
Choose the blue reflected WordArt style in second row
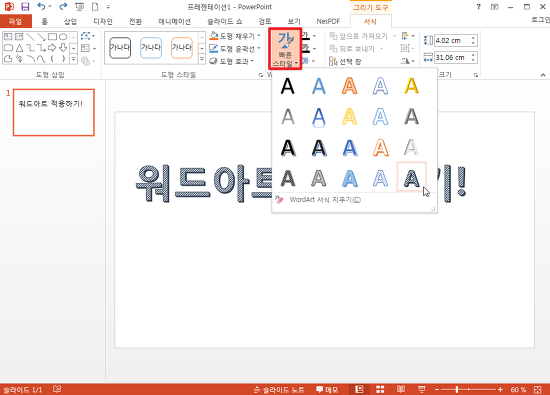[318, 117]
